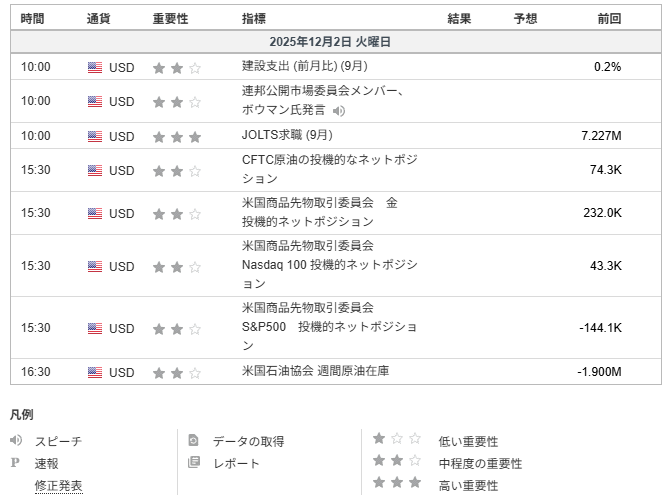Click the three-star rating for JOLTS求職

tap(176, 137)
